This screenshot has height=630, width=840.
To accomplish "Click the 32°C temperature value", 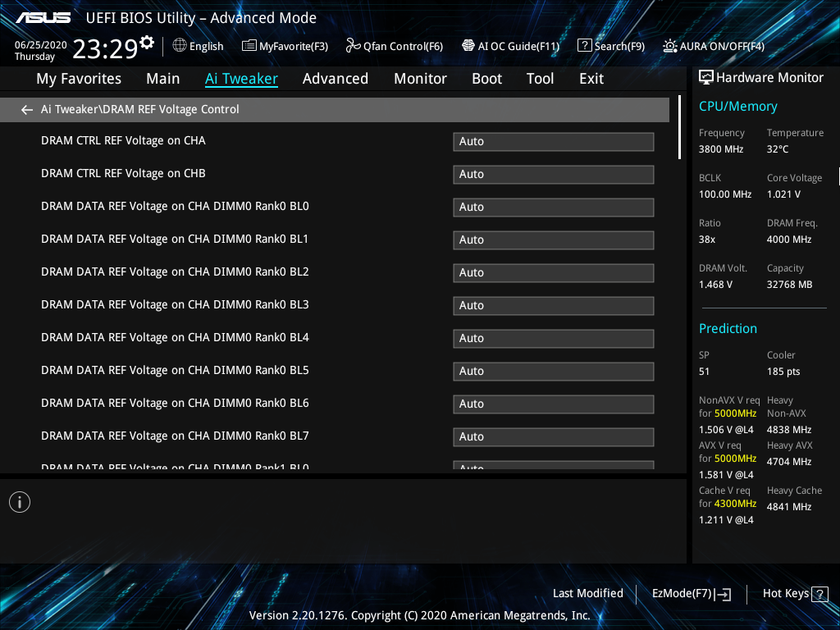I will click(x=778, y=149).
